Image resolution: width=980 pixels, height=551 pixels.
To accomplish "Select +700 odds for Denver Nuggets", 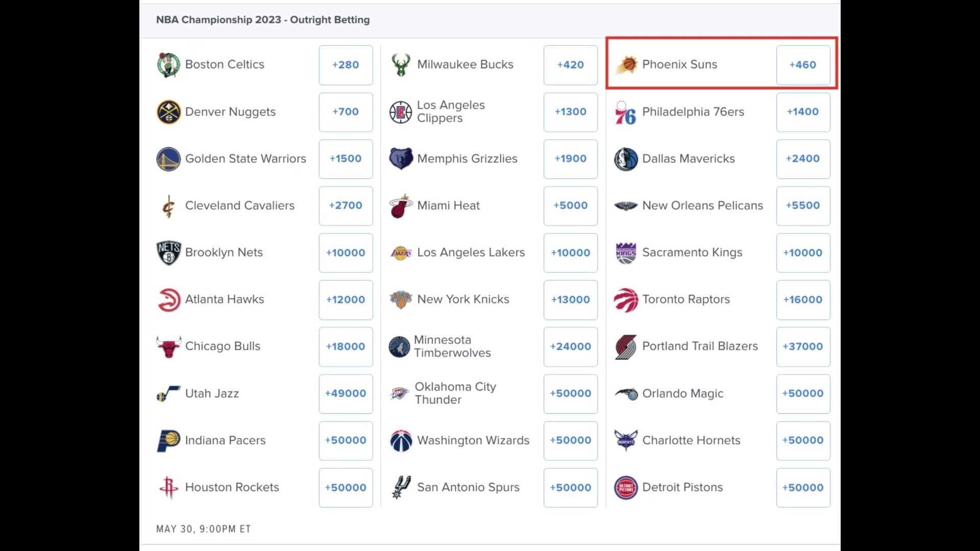I will click(x=345, y=112).
